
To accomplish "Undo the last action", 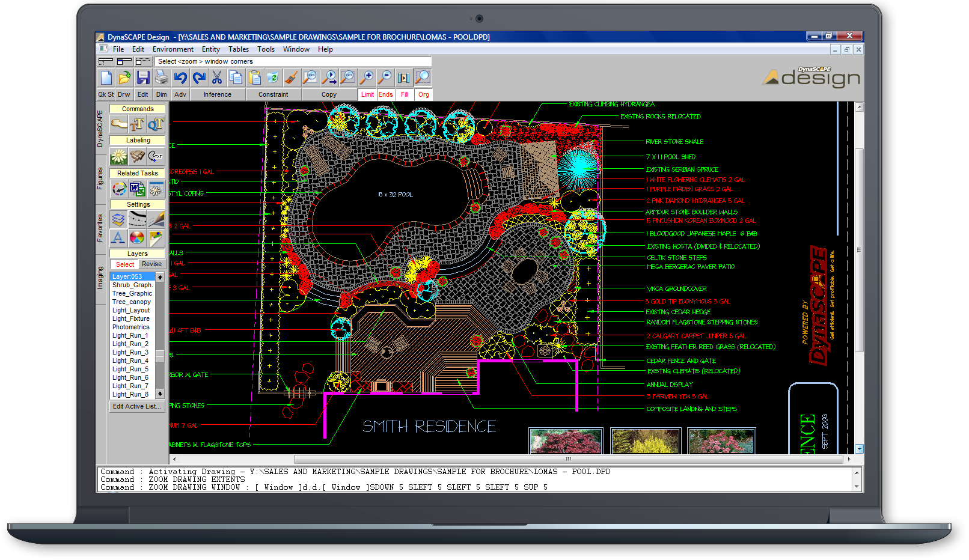I will (x=180, y=78).
